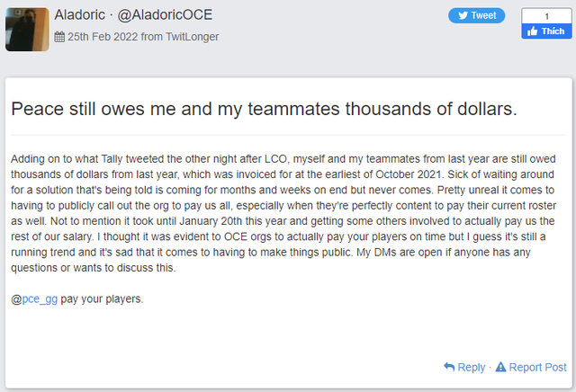Click the Reply link
The width and height of the screenshot is (576, 392).
[x=471, y=367]
